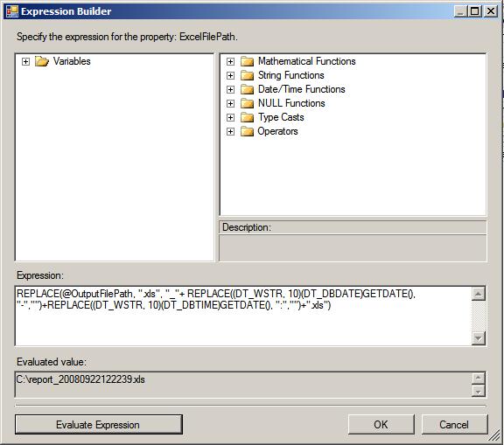Select the Type Casts label
This screenshot has width=504, height=445.
[x=281, y=117]
